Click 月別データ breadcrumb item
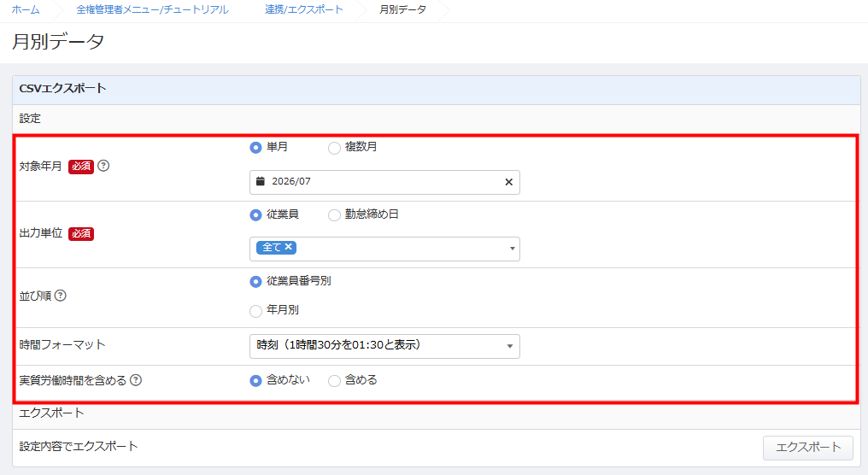Screen dimensions: 868x475 (403, 9)
